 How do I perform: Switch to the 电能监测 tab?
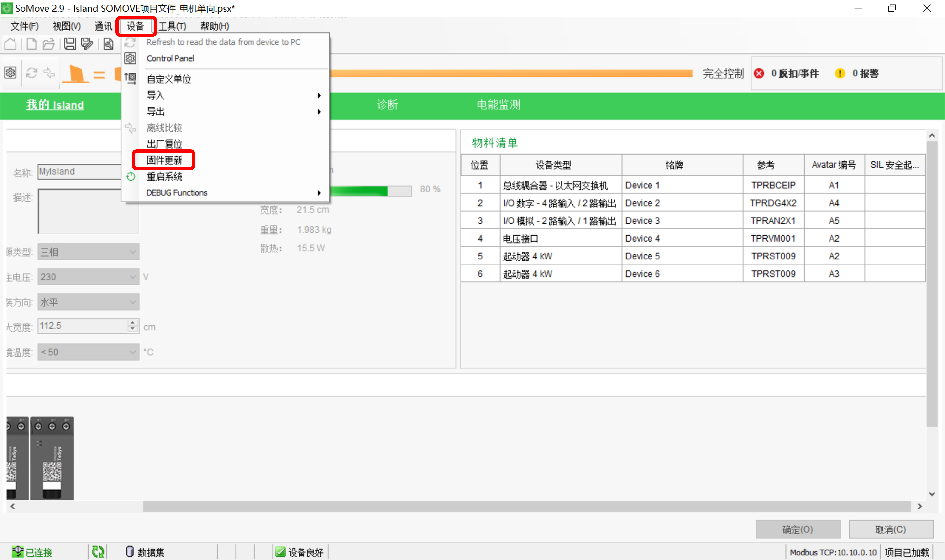498,104
